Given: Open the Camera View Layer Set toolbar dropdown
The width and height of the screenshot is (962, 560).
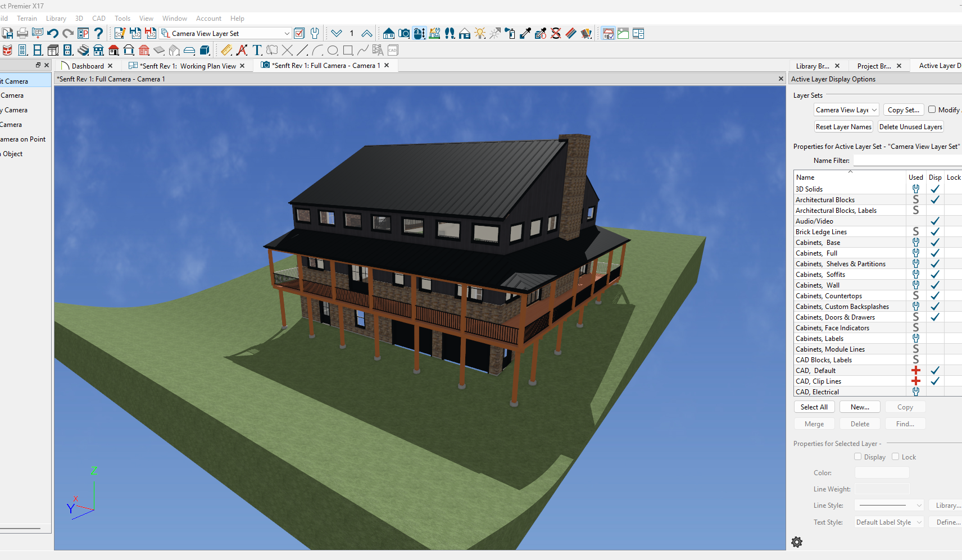Looking at the screenshot, I should tap(287, 34).
